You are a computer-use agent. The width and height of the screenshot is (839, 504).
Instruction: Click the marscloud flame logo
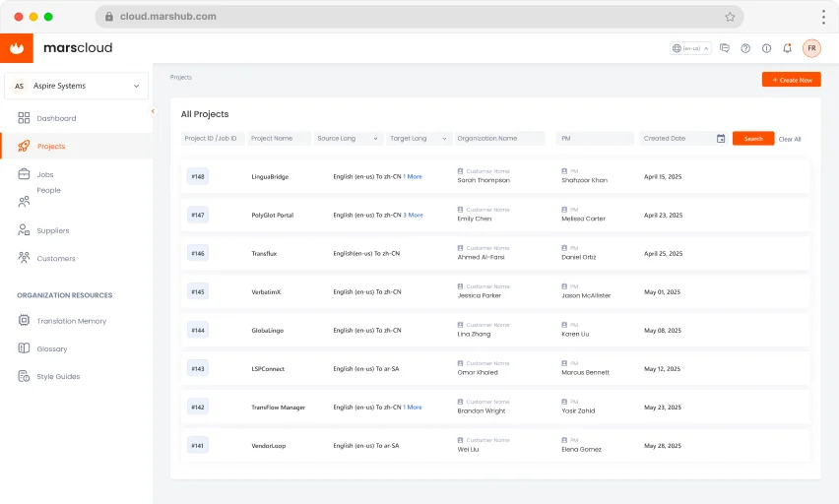tap(17, 47)
